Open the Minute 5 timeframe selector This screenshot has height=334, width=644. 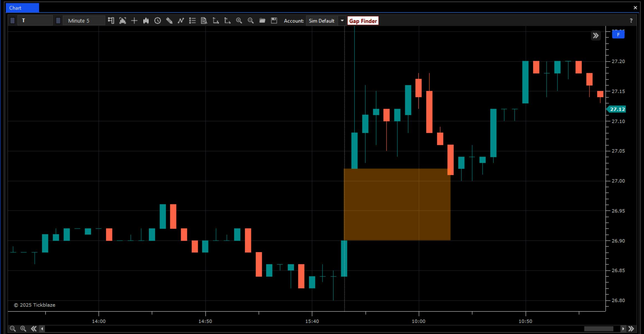coord(84,21)
